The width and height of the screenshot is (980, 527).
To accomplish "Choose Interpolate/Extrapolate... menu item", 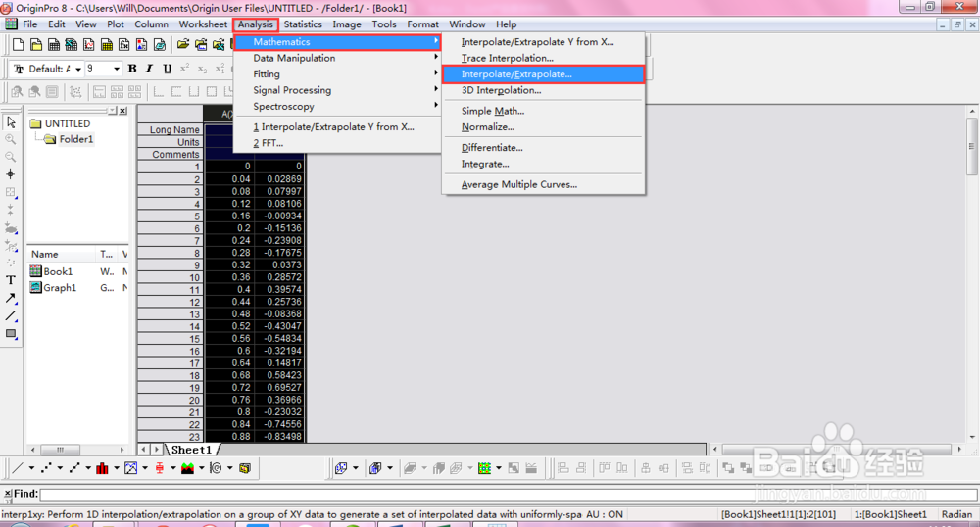I will coord(543,74).
